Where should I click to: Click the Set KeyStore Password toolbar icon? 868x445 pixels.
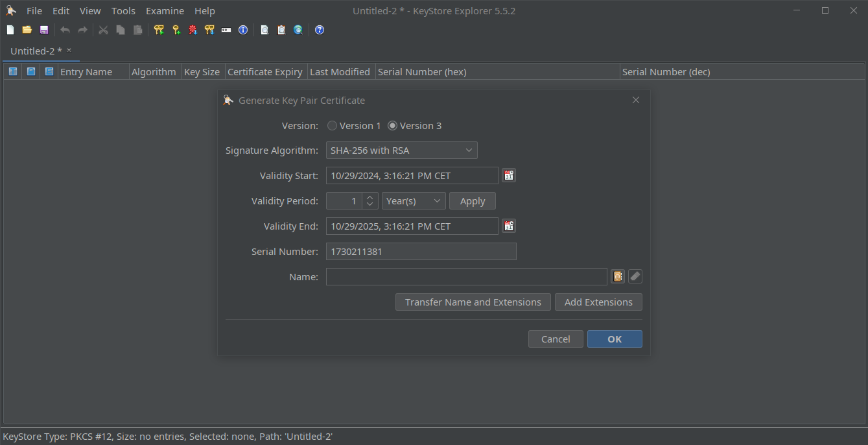226,30
